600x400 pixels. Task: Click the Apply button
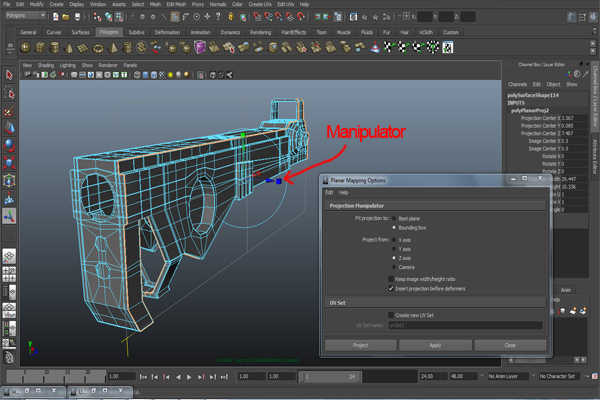(435, 345)
